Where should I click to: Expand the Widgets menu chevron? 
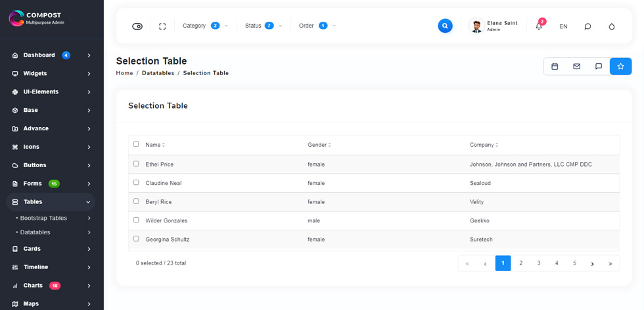point(89,74)
